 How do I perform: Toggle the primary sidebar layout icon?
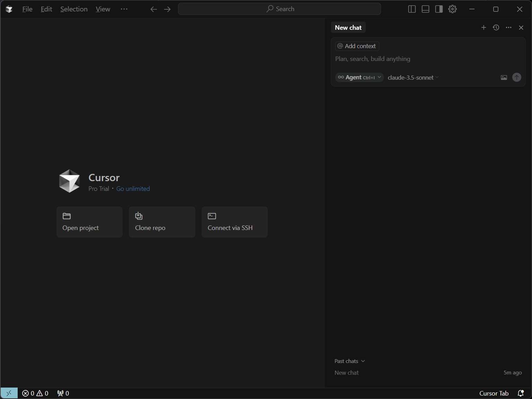(x=412, y=9)
